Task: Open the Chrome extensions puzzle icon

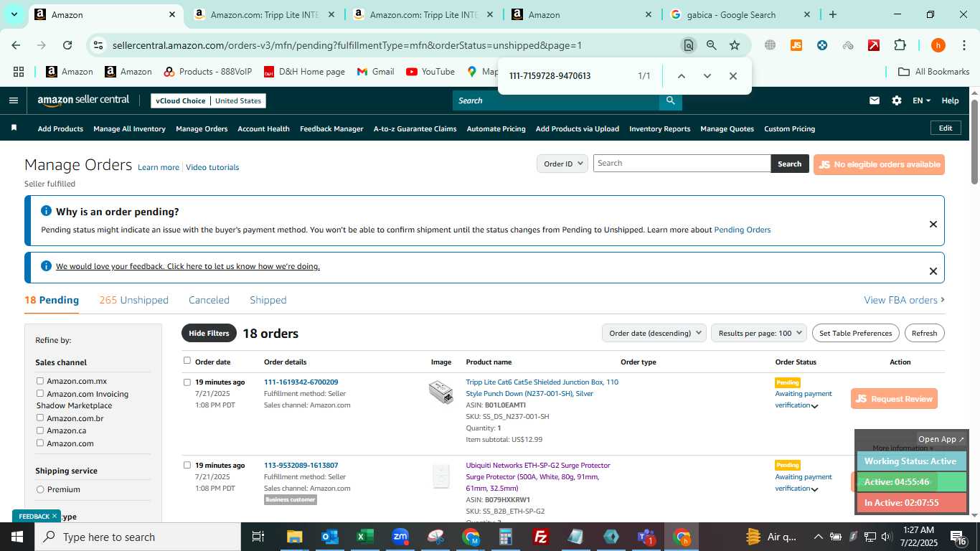Action: point(900,45)
